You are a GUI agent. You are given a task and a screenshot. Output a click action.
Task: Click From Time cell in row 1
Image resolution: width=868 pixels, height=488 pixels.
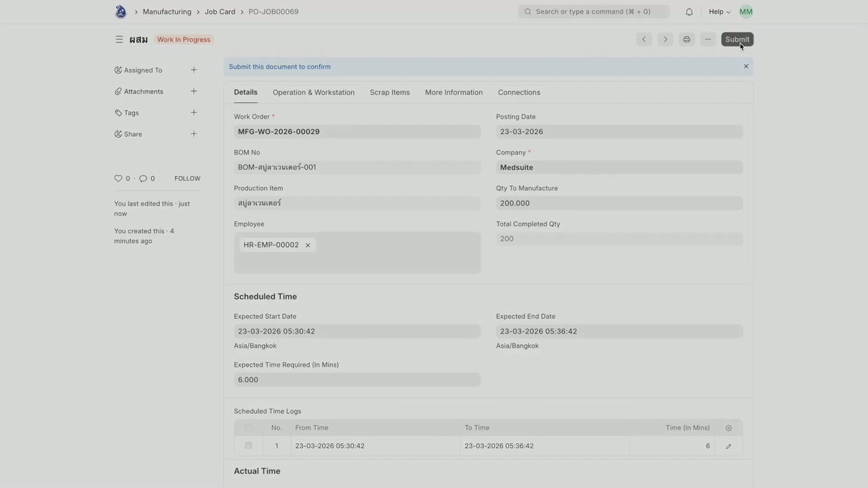click(376, 446)
